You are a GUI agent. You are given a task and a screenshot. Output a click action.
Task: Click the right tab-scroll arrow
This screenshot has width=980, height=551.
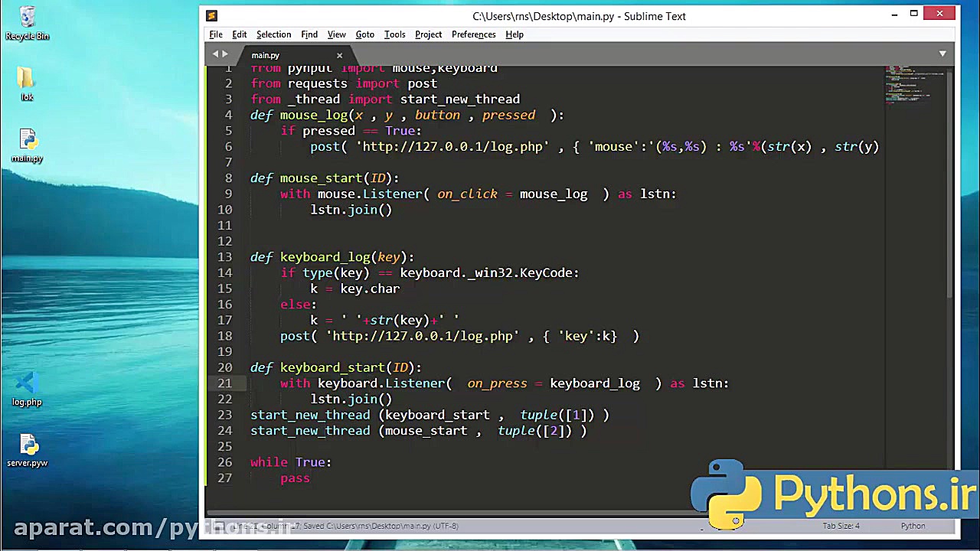click(x=225, y=54)
